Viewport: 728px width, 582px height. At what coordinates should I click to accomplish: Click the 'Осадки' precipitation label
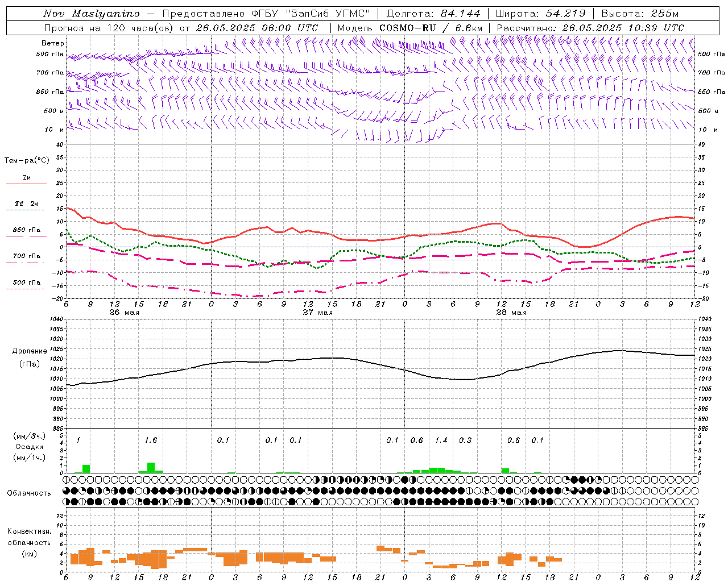pos(30,447)
